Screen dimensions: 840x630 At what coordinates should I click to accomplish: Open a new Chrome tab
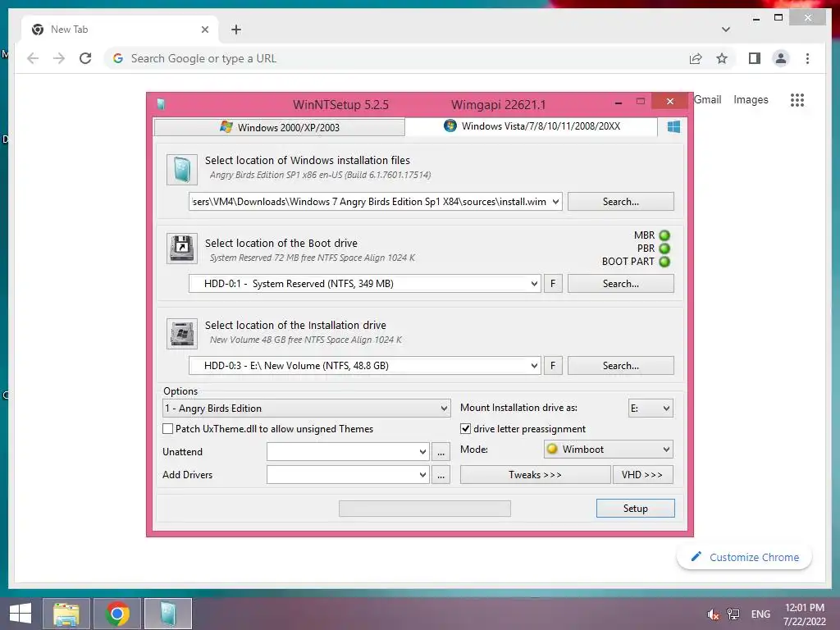point(236,30)
